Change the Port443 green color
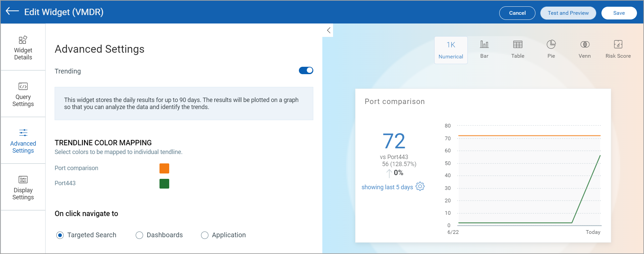This screenshot has width=644, height=254. (164, 184)
